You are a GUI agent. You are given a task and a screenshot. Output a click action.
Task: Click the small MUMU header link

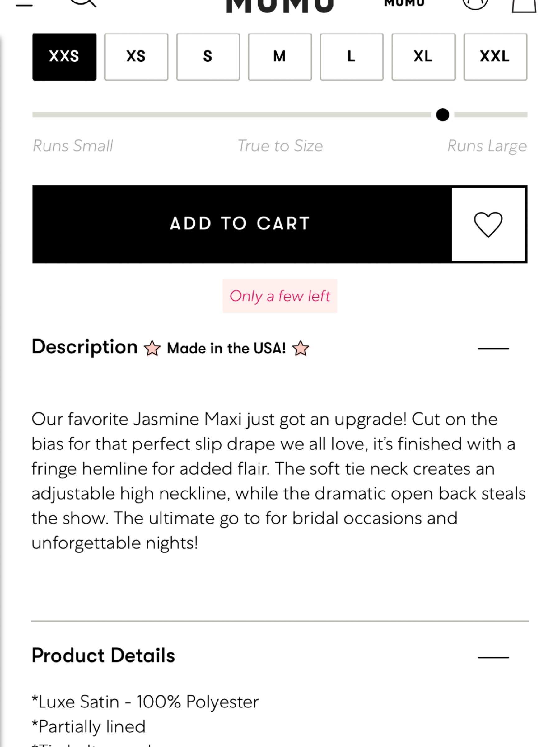coord(404,3)
